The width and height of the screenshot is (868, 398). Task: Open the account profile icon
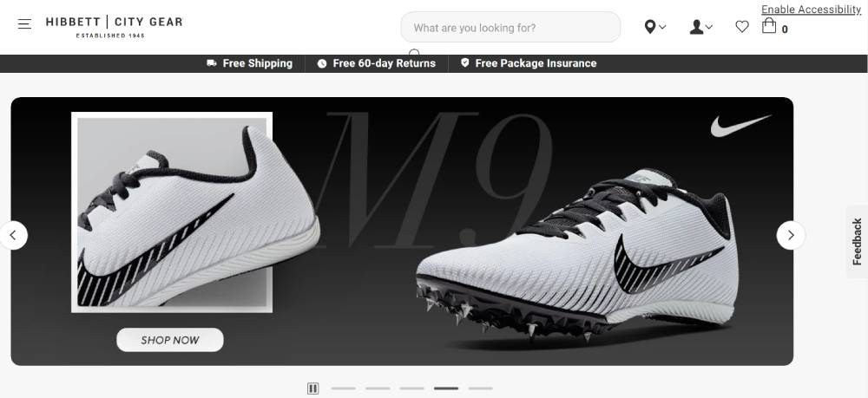pyautogui.click(x=696, y=27)
